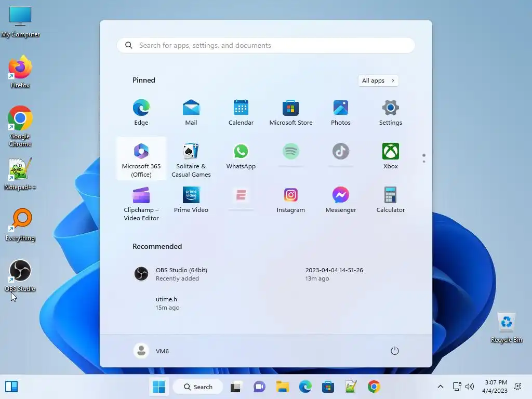
Task: Open recommended OBS Studio (64bit)
Action: click(x=190, y=274)
